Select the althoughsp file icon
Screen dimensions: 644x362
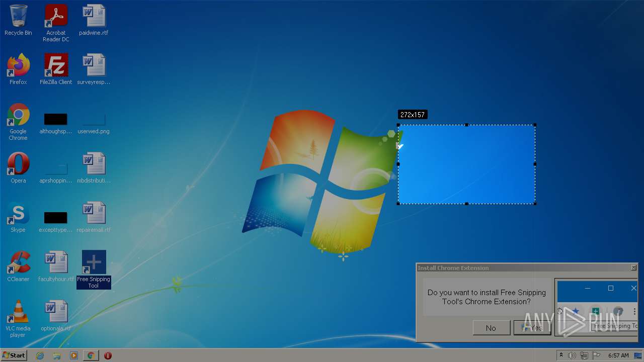tap(56, 124)
